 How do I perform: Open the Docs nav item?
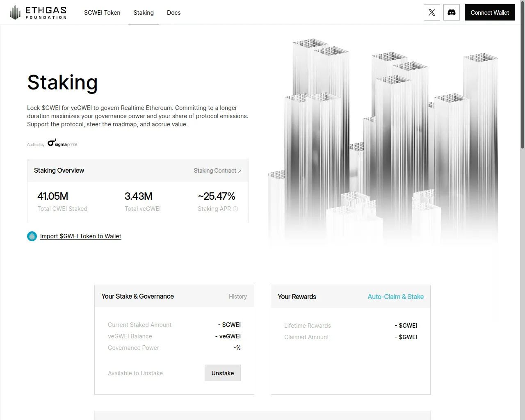pyautogui.click(x=174, y=13)
